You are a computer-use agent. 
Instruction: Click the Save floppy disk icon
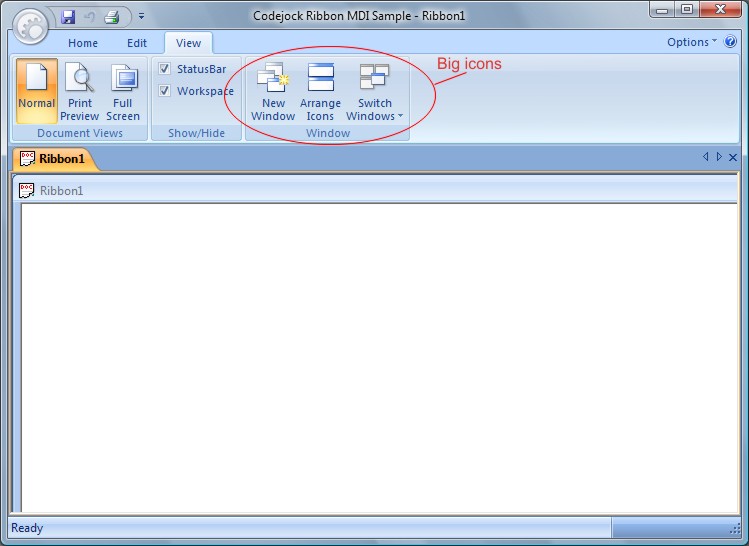click(68, 17)
